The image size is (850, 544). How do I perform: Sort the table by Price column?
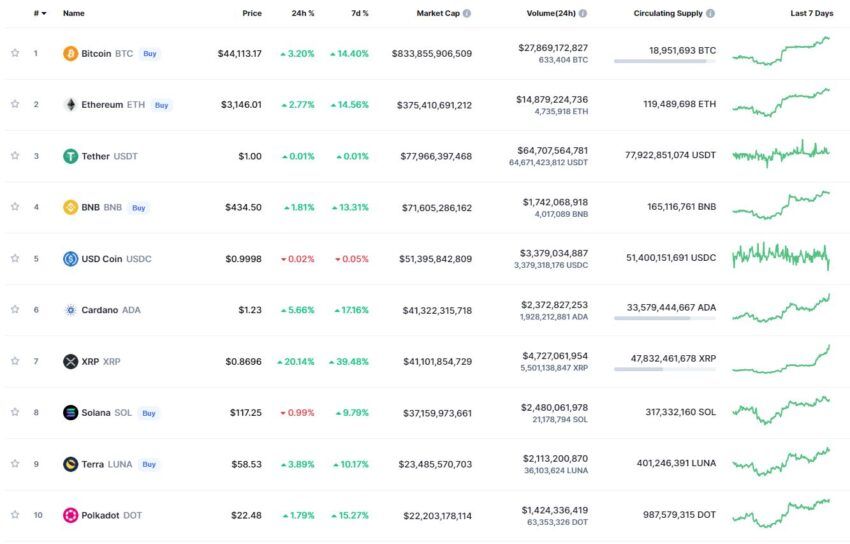point(252,13)
